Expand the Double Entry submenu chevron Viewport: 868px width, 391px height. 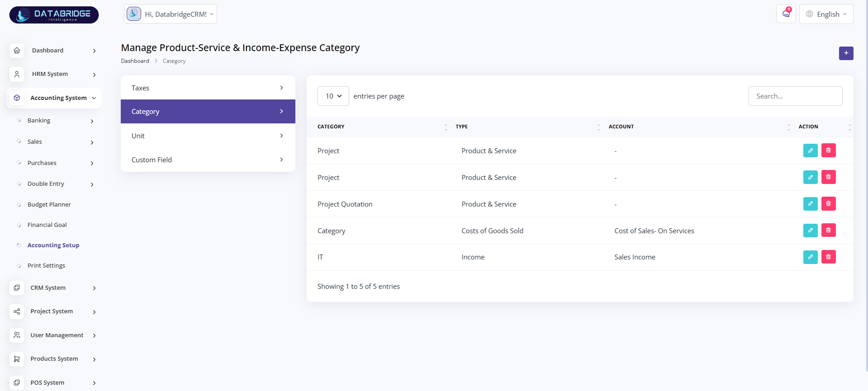click(92, 184)
